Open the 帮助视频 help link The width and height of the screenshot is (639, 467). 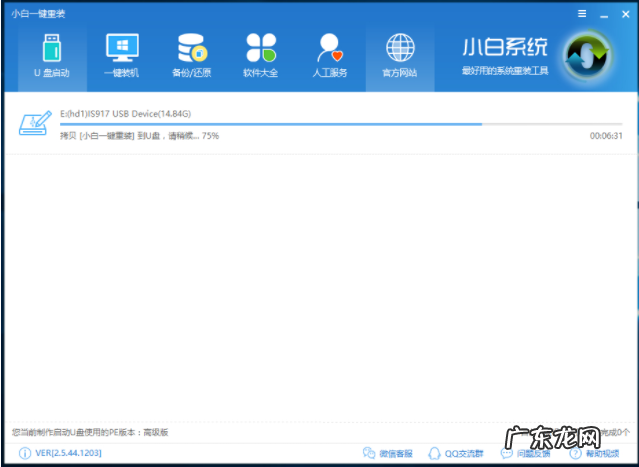point(595,453)
